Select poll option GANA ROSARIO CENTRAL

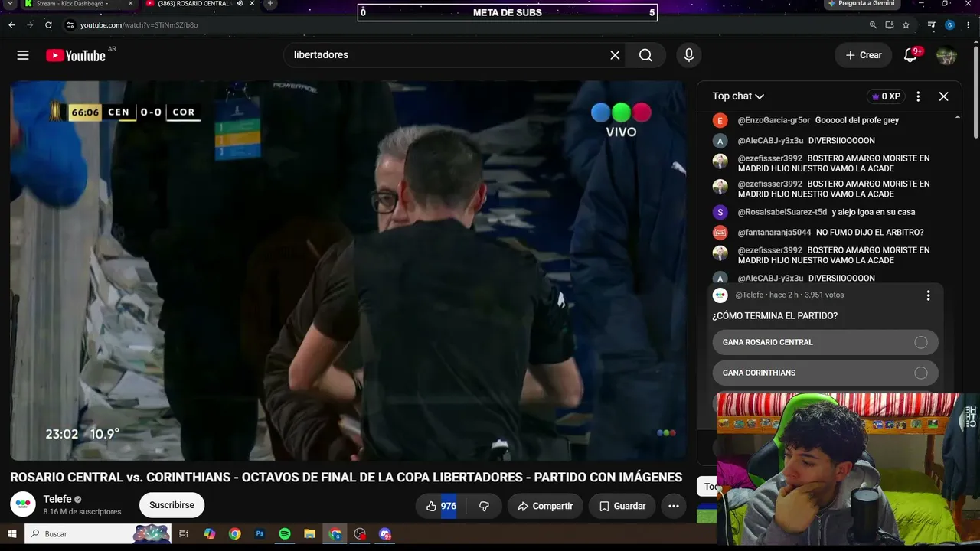825,342
